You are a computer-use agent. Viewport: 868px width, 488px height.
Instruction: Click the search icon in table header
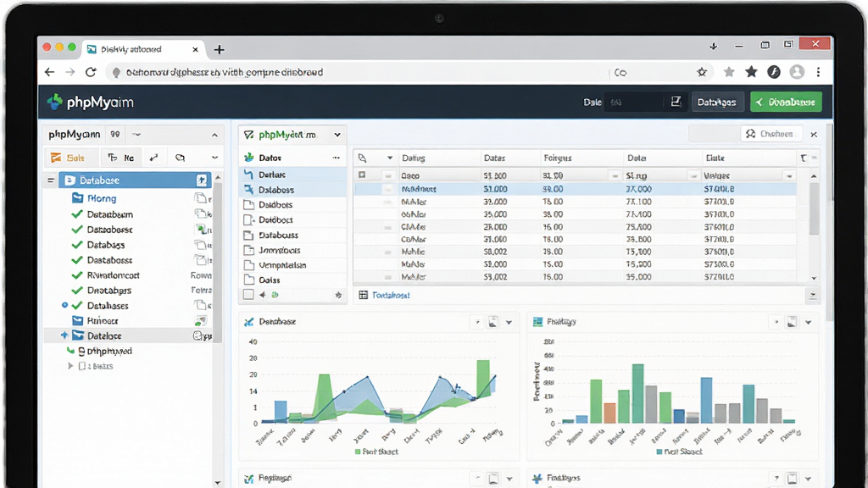click(362, 158)
